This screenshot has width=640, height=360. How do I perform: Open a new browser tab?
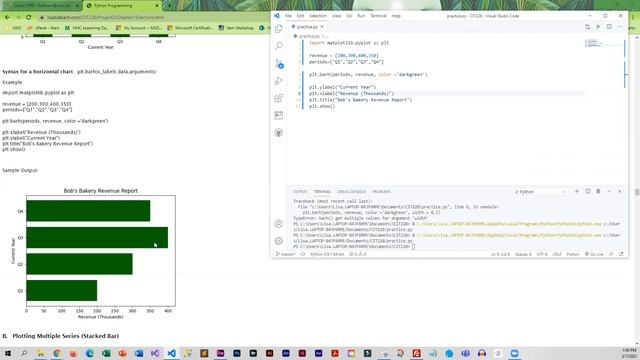tap(169, 6)
